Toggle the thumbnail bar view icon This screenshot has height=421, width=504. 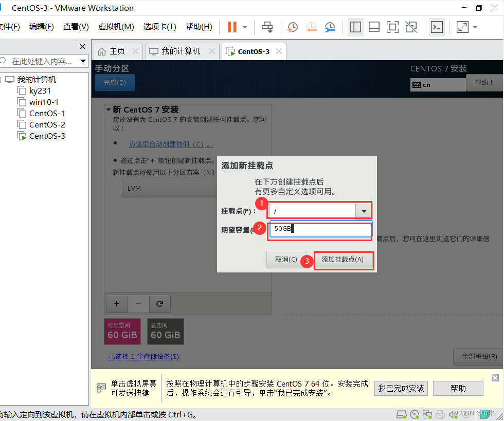[374, 27]
